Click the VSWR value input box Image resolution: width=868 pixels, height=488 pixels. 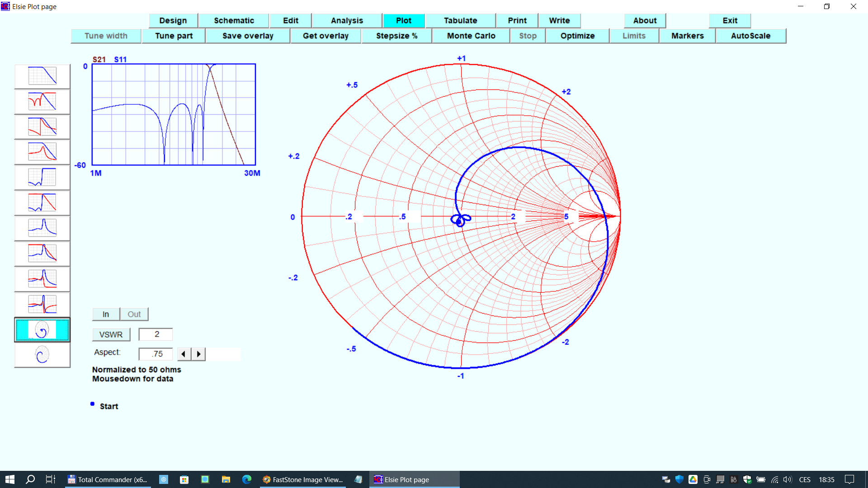156,334
